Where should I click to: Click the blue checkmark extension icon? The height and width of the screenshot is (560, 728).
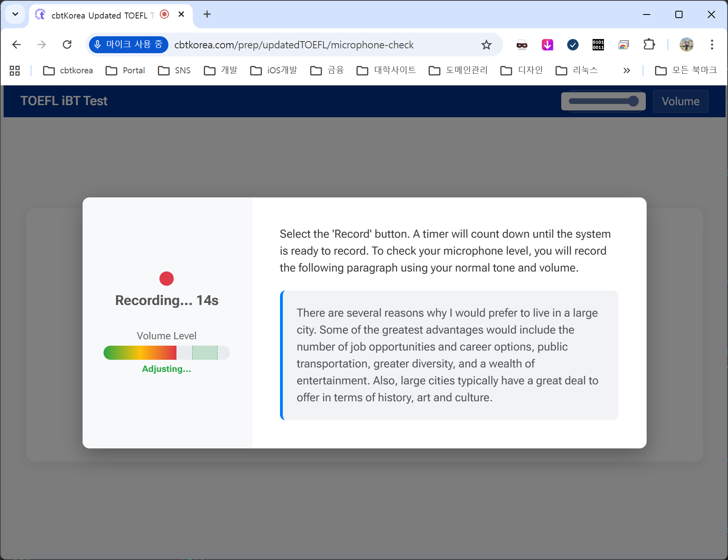coord(572,45)
